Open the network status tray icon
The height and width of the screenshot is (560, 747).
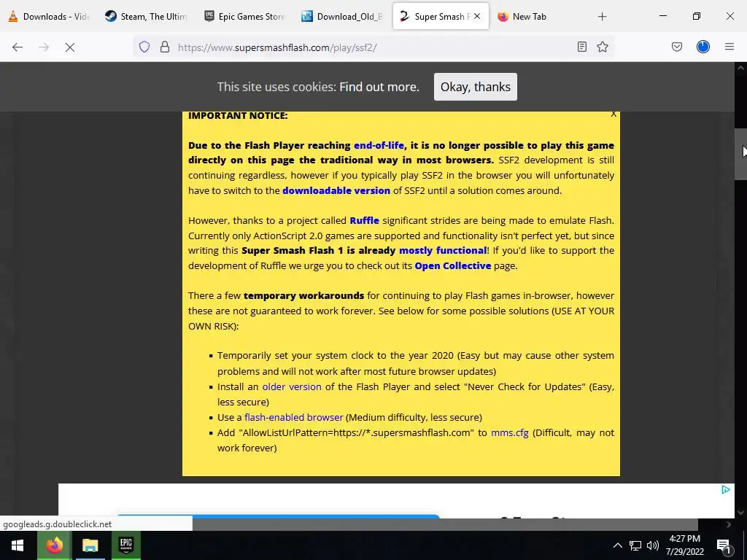pyautogui.click(x=635, y=545)
